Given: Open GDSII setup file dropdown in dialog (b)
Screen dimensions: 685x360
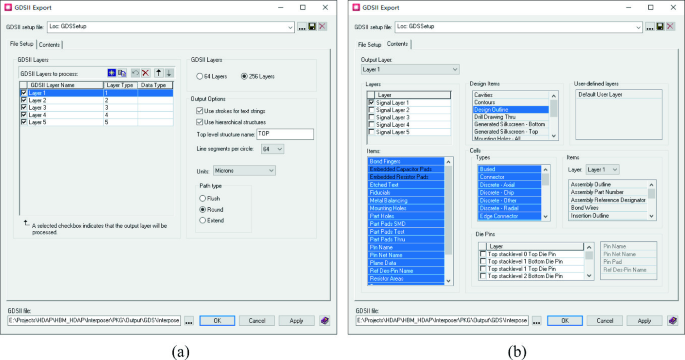Looking at the screenshot, I should pyautogui.click(x=638, y=27).
